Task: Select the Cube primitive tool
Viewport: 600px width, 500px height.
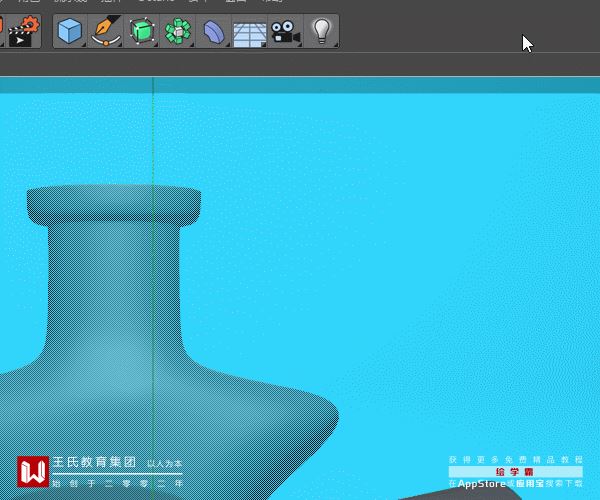Action: 70,31
